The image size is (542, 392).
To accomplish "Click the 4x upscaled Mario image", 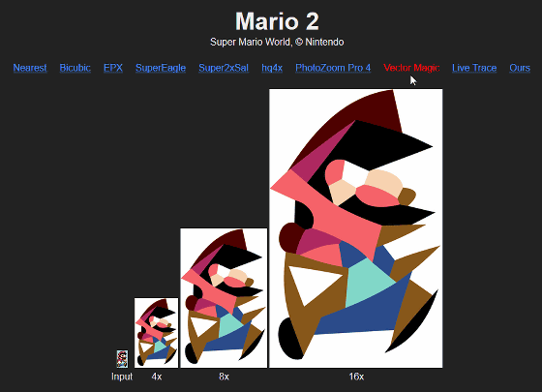I will click(156, 333).
